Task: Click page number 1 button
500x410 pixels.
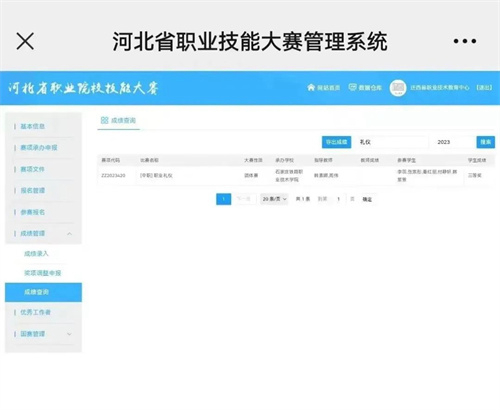Action: click(x=224, y=199)
